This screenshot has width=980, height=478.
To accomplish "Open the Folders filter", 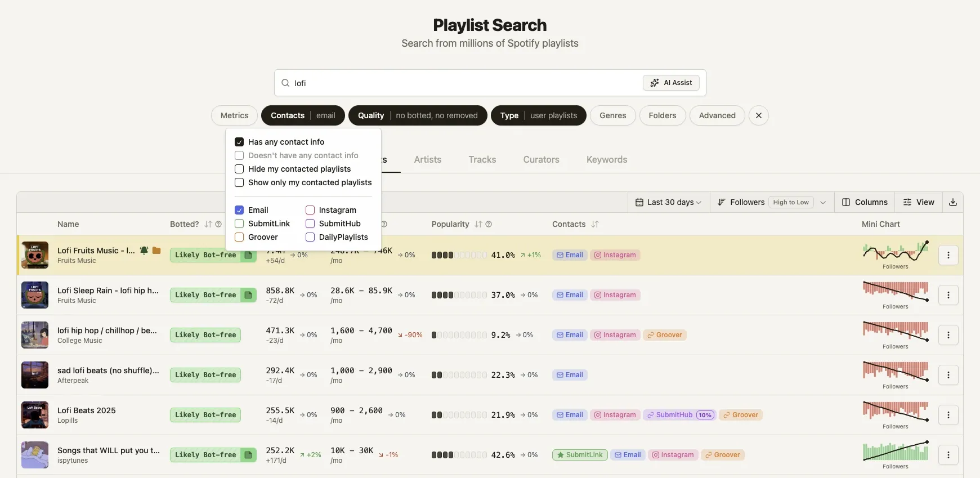I will 662,115.
